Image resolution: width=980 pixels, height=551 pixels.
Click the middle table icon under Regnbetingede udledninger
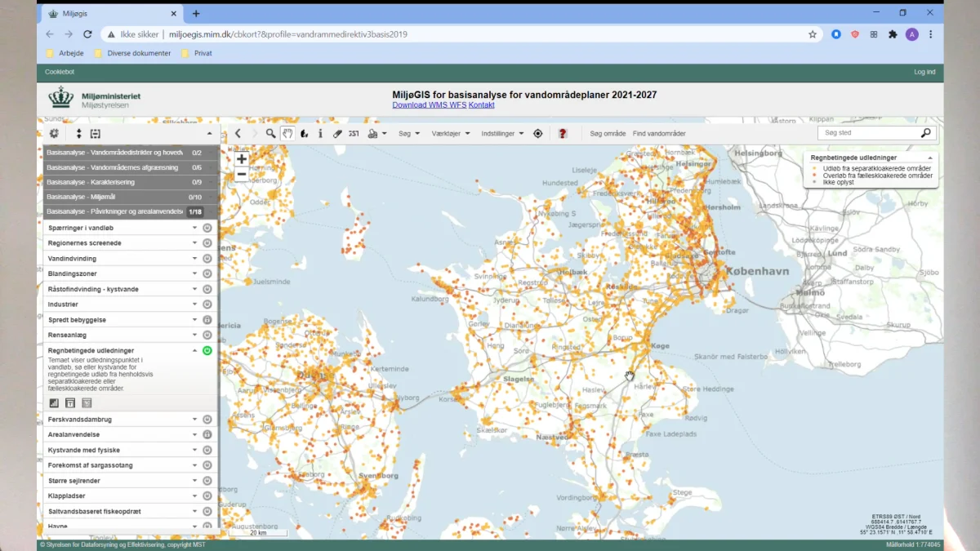[x=70, y=402]
